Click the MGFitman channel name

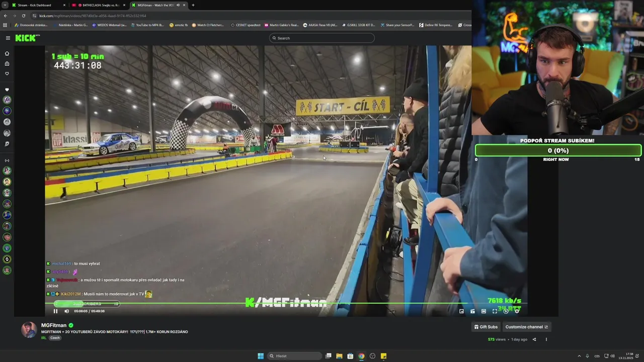tap(53, 325)
